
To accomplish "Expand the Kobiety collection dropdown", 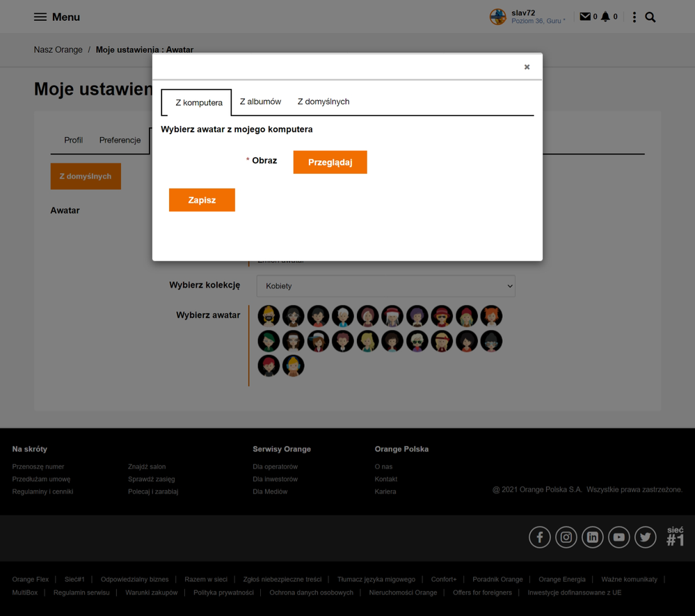I will [385, 286].
